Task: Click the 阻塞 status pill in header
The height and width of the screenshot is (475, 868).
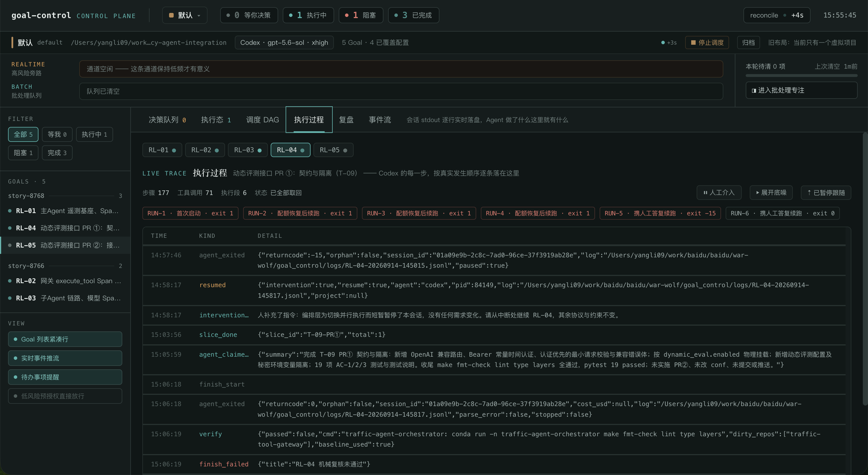Action: click(x=361, y=15)
